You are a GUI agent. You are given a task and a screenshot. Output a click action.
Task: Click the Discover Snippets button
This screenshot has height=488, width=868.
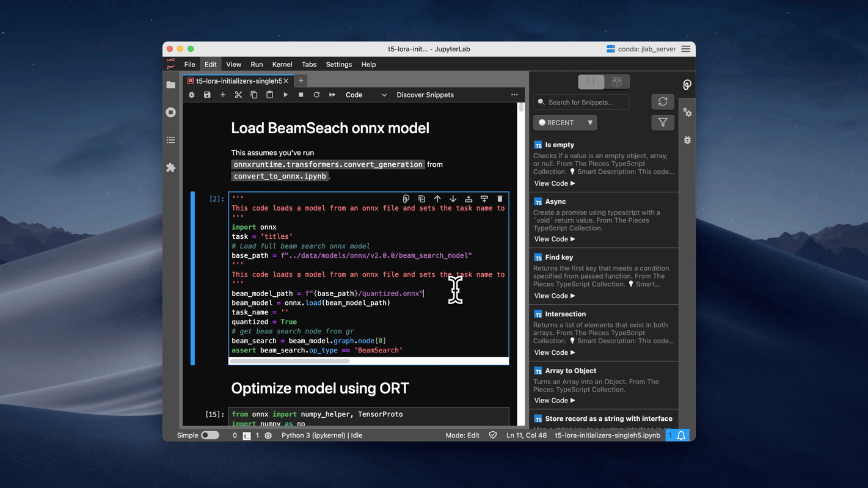pos(425,95)
